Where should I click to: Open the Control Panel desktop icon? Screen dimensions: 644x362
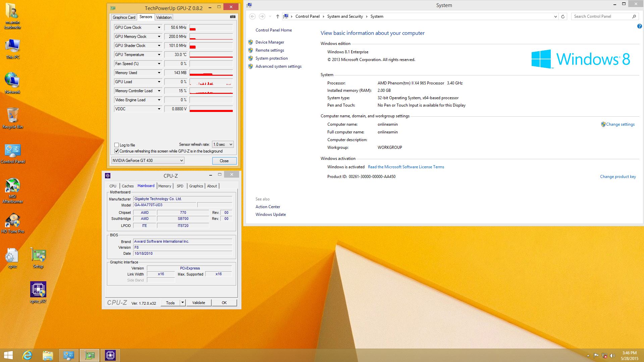tap(13, 154)
